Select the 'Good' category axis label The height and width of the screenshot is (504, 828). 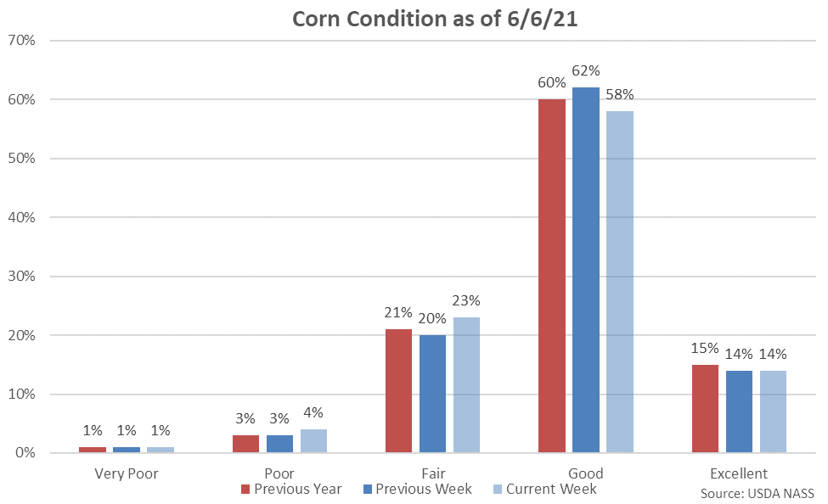586,473
